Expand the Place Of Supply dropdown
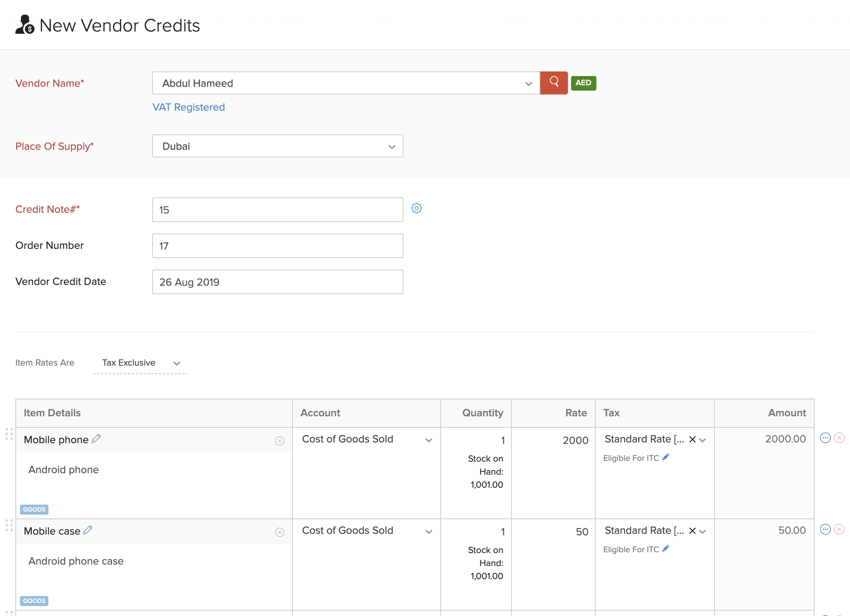Viewport: 850px width, 616px height. click(391, 146)
